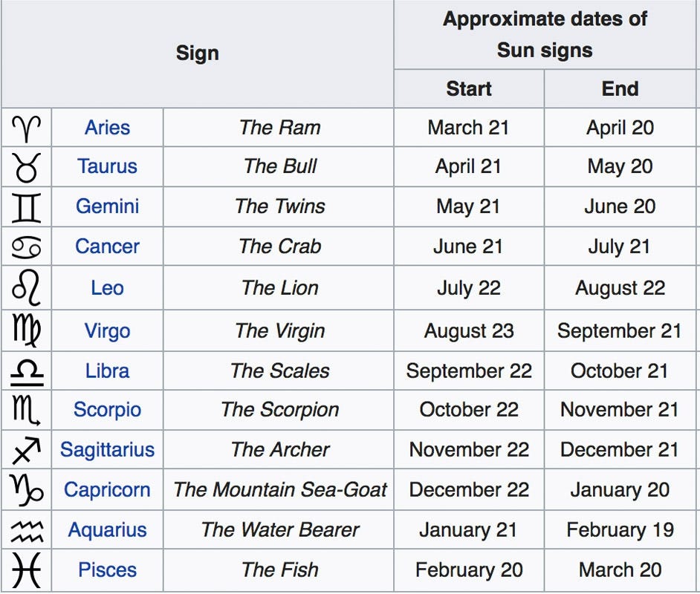The image size is (700, 594).
Task: Click the Pisces fish symbol icon
Action: click(26, 570)
